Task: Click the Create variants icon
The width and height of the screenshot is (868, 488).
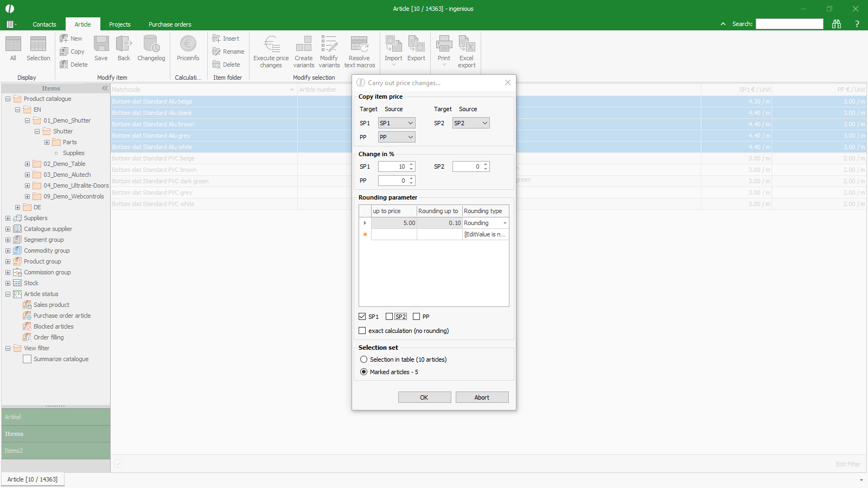Action: 304,44
